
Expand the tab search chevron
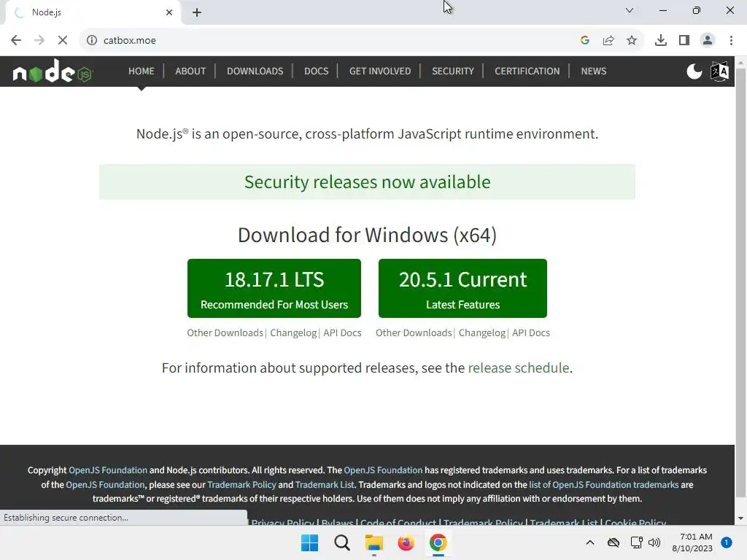click(630, 10)
